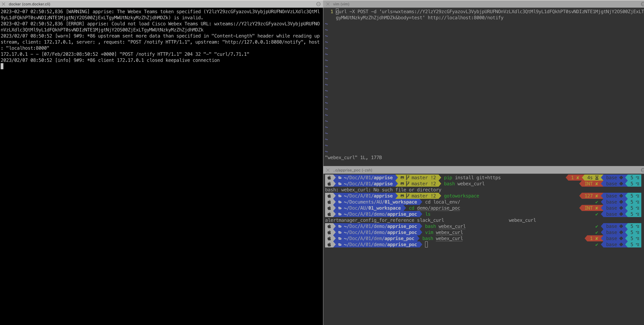Click the folder icon before ~/Documents/AU/01_workspace

pyautogui.click(x=340, y=202)
